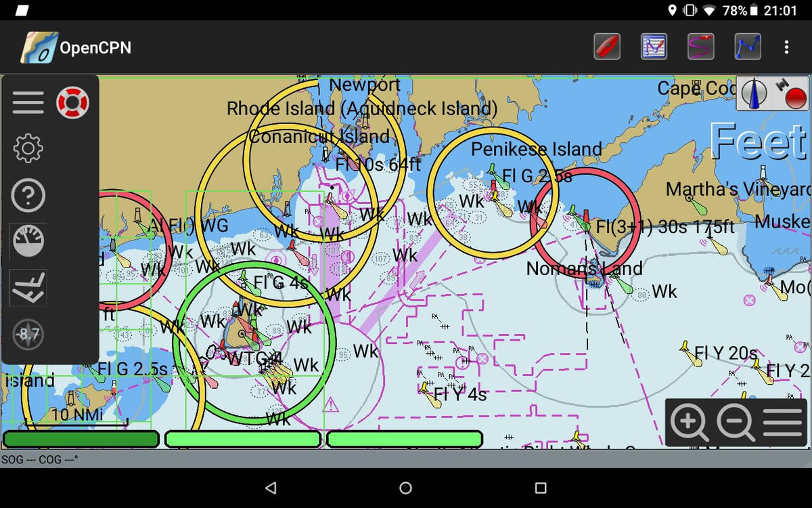
Task: Open Android recent apps square button
Action: 541,488
